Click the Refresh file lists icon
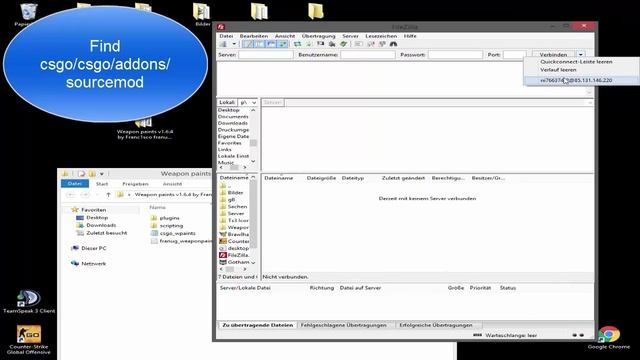The height and width of the screenshot is (360, 640). 298,44
